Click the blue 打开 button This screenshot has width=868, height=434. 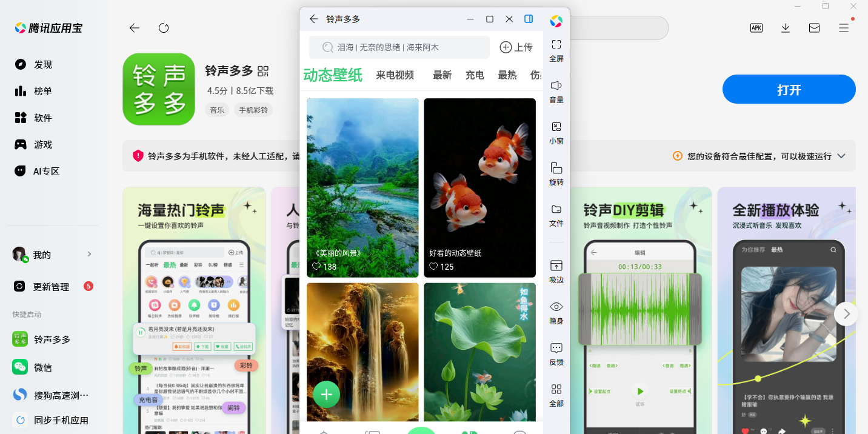tap(789, 90)
